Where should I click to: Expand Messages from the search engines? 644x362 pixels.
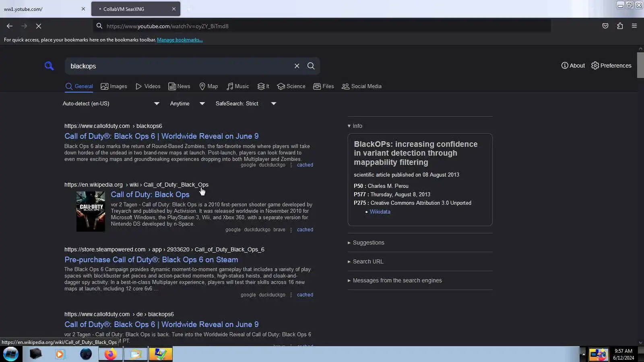pos(395,281)
